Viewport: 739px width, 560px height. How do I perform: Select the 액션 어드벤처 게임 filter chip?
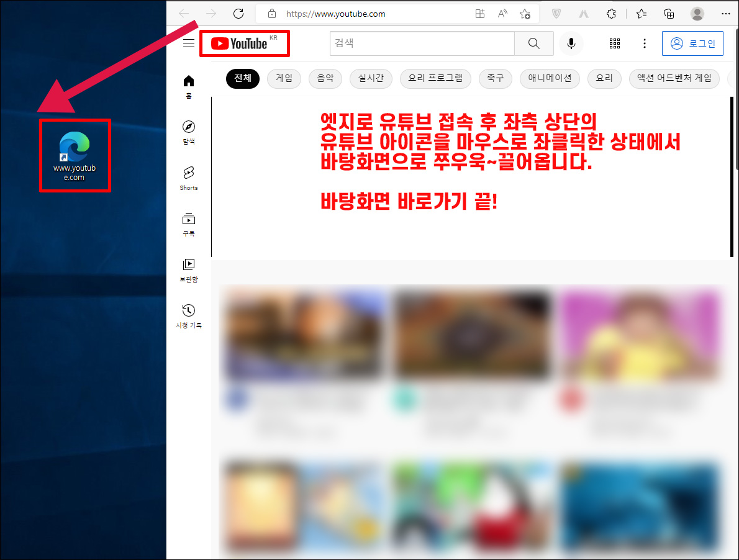pyautogui.click(x=674, y=78)
